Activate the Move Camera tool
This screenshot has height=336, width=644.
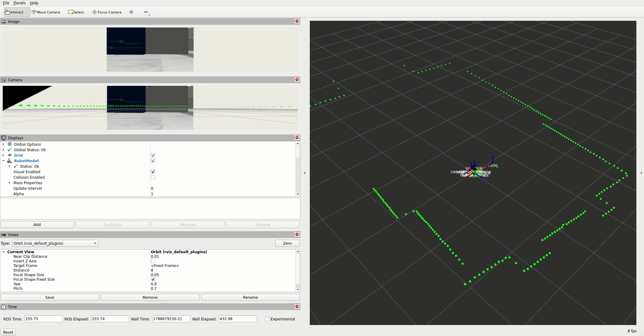point(46,12)
